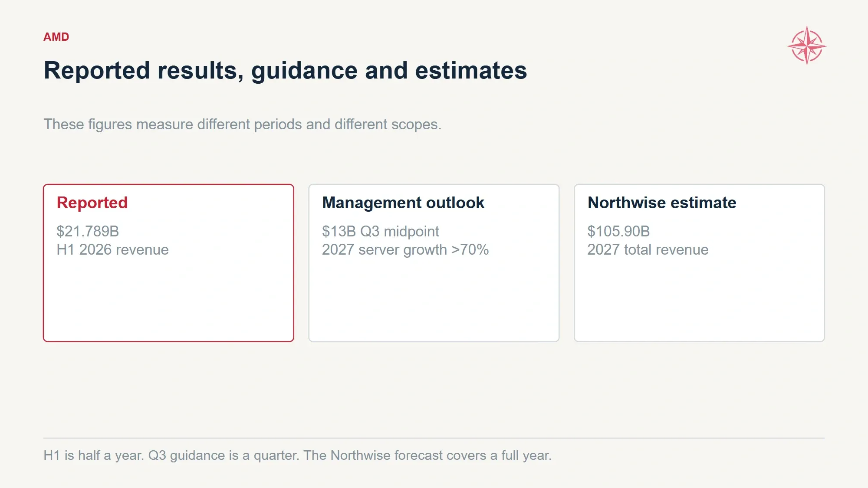
Task: Click the Management outlook heading
Action: coord(403,203)
